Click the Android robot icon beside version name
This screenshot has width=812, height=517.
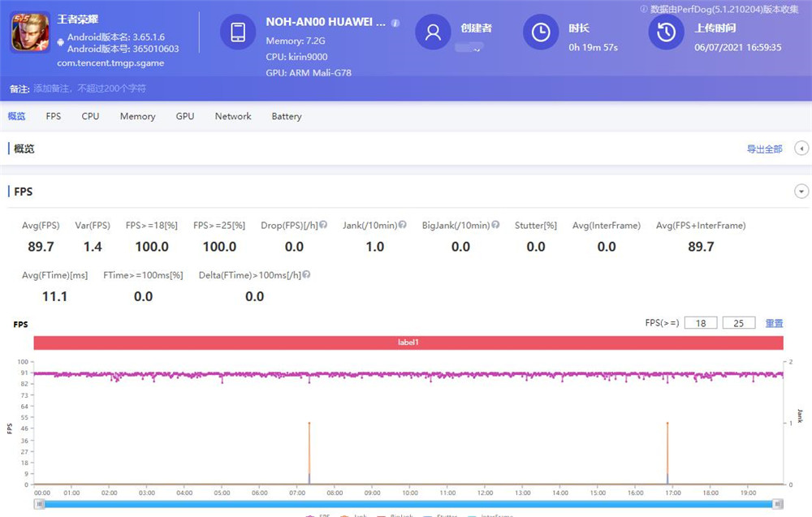tap(61, 42)
